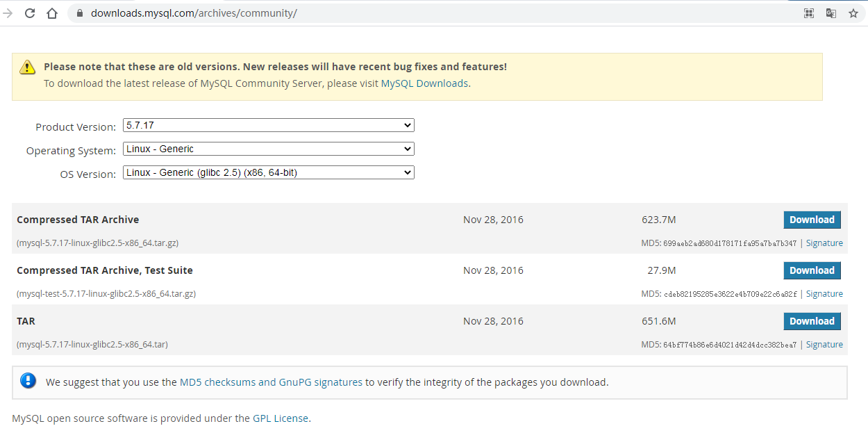Click the browser forward arrow
The height and width of the screenshot is (433, 868).
(8, 13)
